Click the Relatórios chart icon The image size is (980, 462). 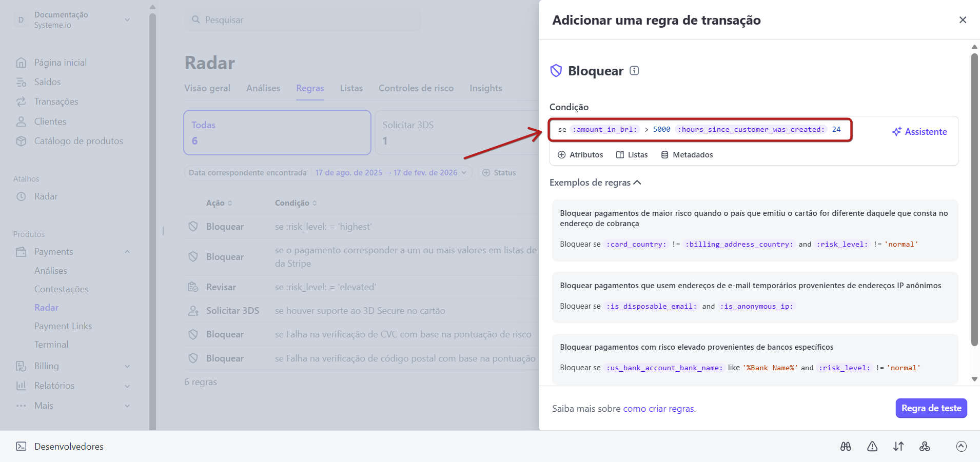click(21, 386)
